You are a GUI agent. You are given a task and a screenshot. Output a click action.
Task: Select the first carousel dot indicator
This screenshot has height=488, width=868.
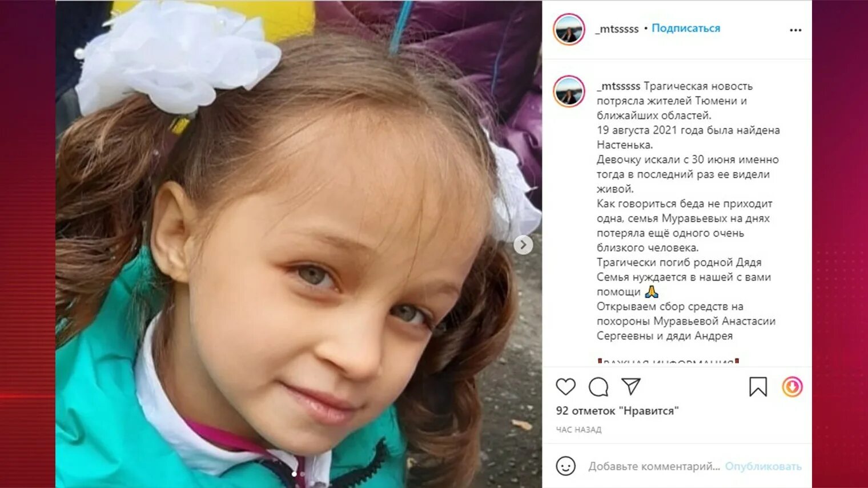[294, 474]
